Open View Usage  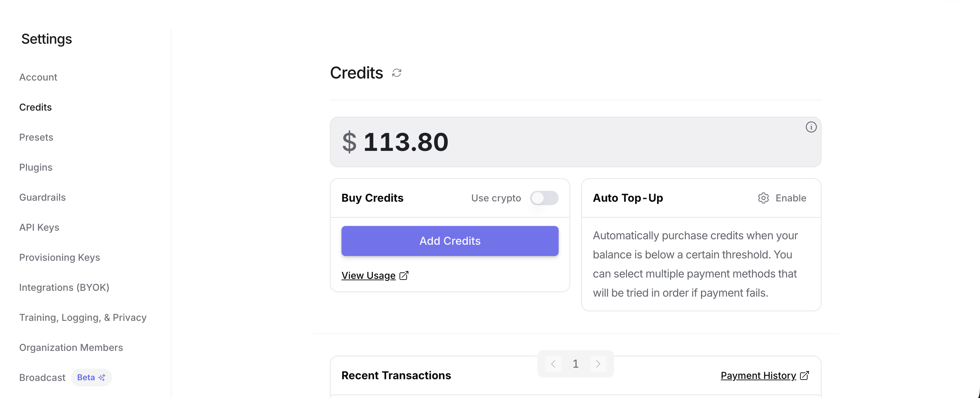pos(368,275)
